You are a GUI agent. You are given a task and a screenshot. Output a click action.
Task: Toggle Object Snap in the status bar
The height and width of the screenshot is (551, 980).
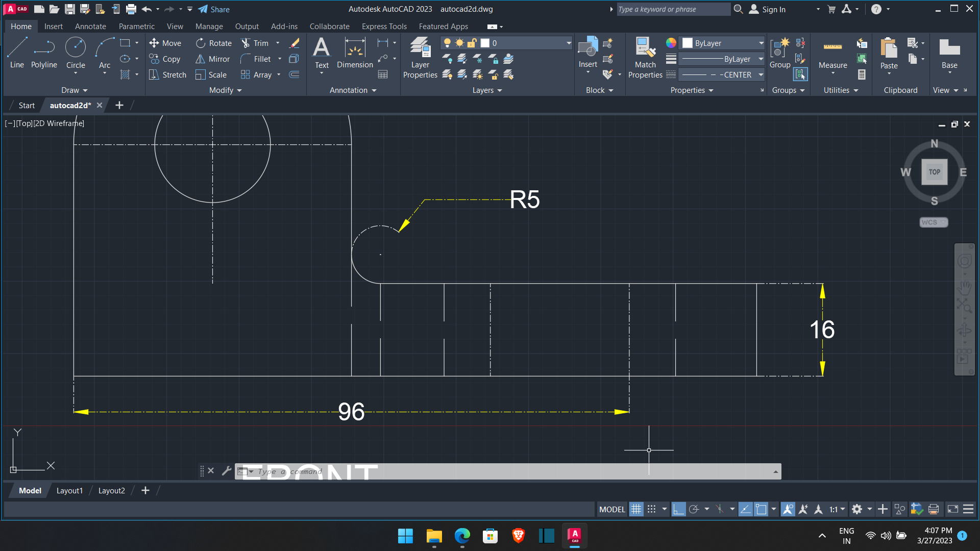click(x=720, y=509)
